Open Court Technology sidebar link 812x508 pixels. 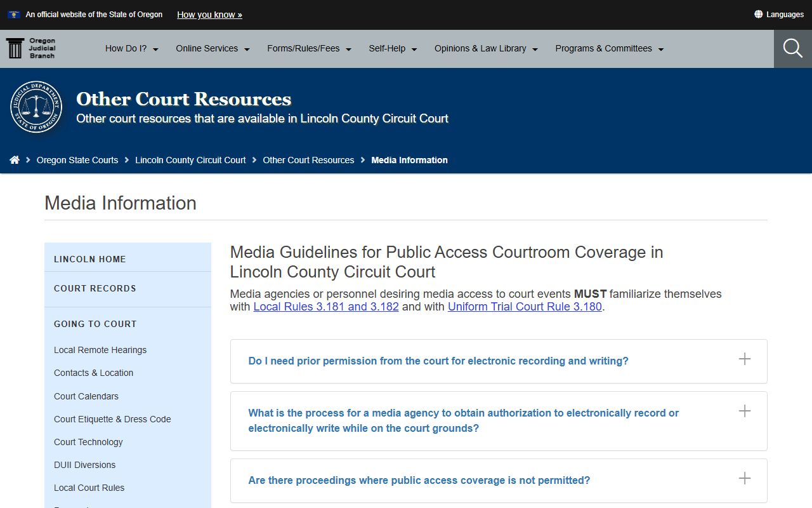(88, 442)
